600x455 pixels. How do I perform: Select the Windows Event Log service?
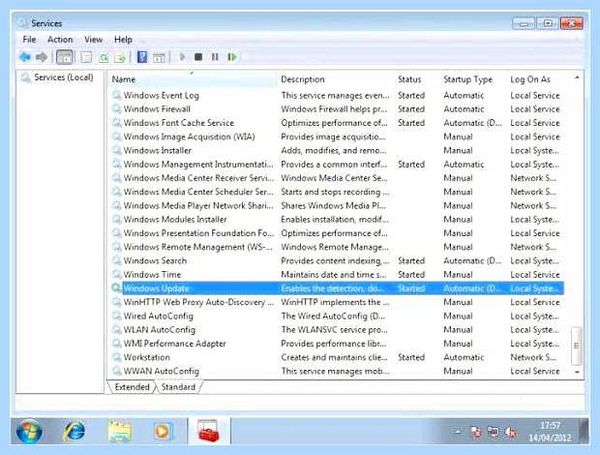(x=338, y=95)
